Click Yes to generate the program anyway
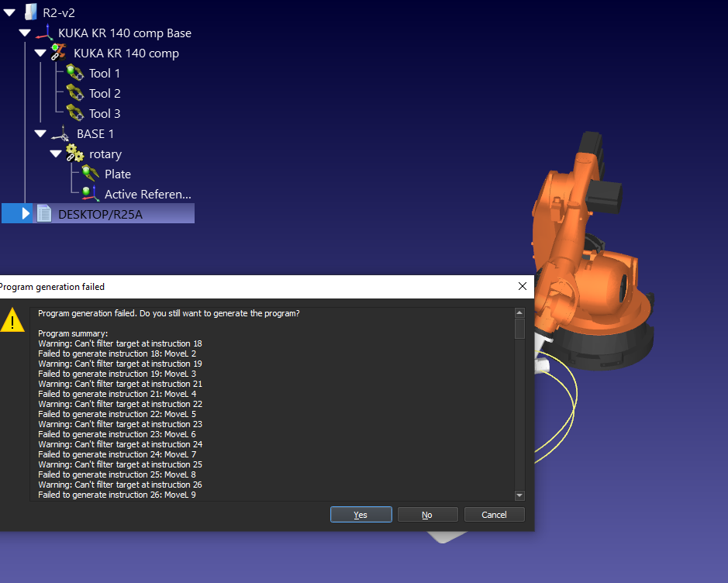 [x=361, y=514]
